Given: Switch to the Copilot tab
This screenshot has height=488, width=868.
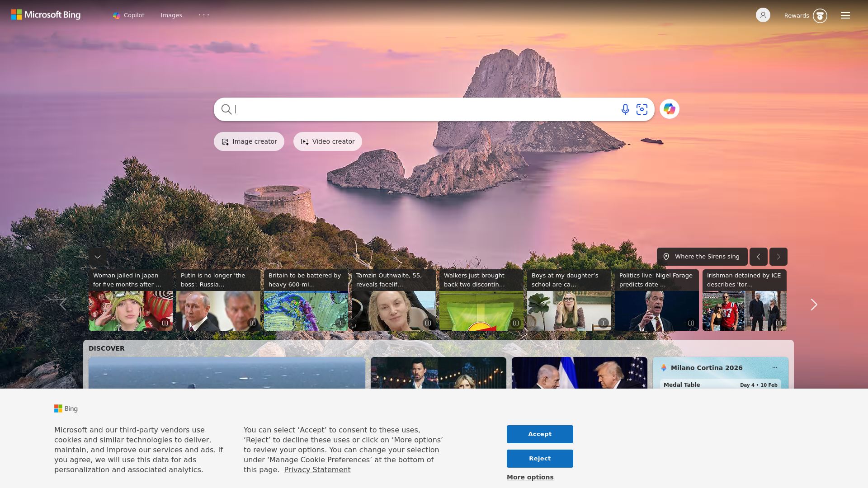Looking at the screenshot, I should click(128, 15).
